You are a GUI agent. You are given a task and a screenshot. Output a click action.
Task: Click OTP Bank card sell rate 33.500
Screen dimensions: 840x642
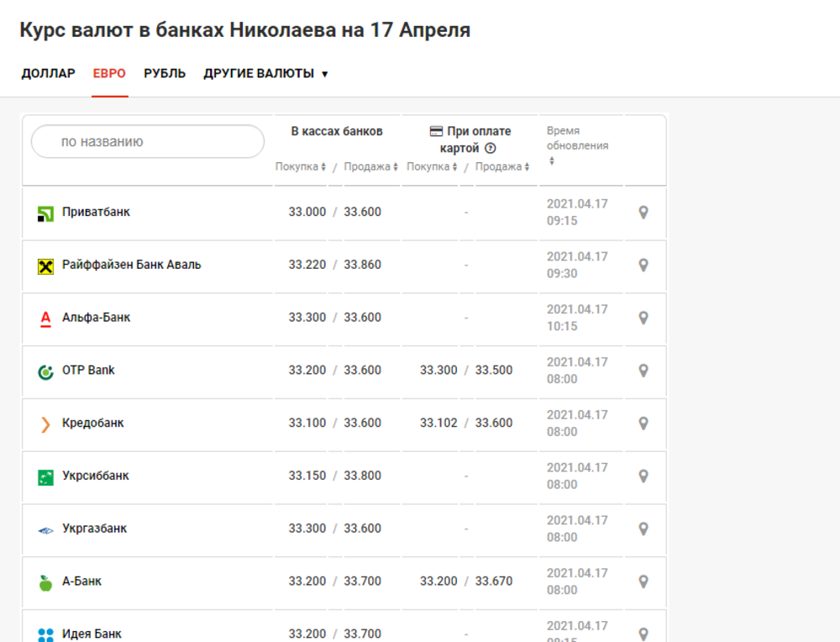(x=494, y=371)
